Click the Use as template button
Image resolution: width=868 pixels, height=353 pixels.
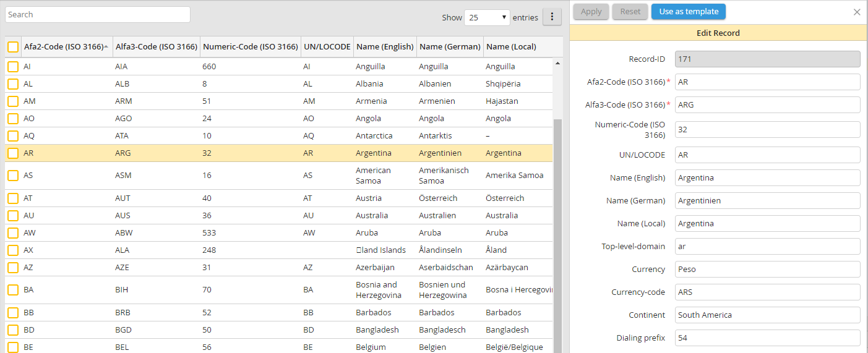coord(688,12)
